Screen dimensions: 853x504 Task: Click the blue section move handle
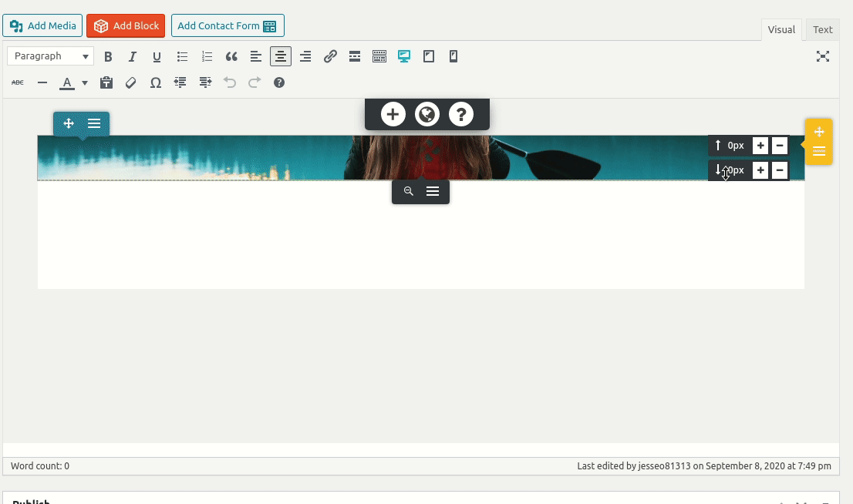click(x=69, y=123)
